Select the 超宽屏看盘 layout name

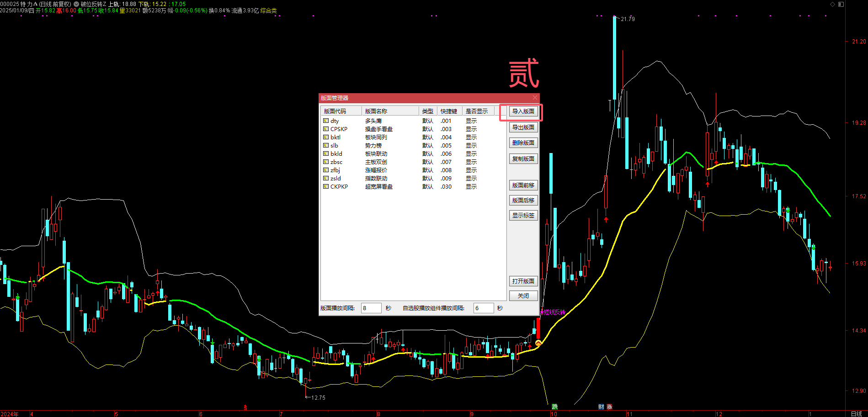pyautogui.click(x=379, y=187)
